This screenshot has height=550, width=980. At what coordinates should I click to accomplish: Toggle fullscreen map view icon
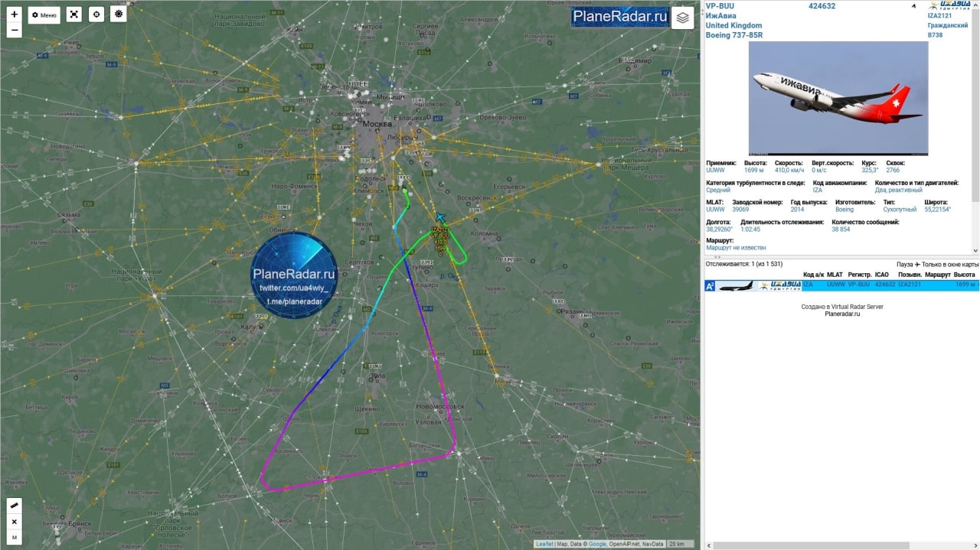[73, 15]
